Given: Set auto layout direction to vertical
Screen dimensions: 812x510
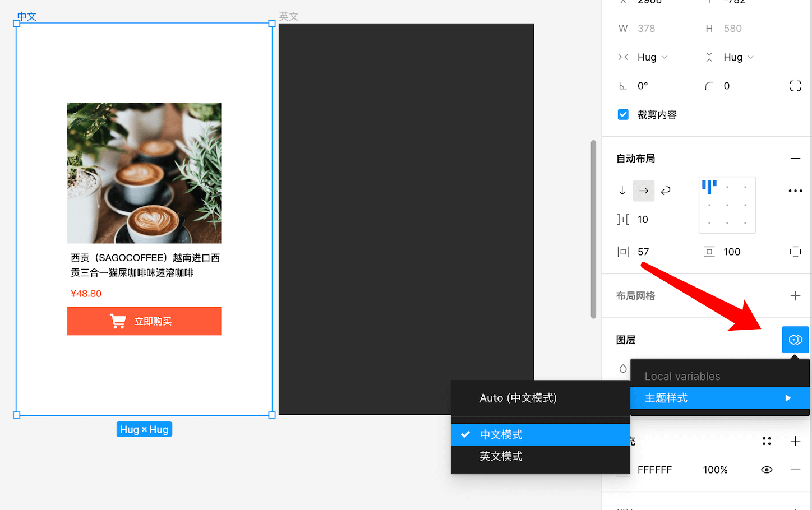Looking at the screenshot, I should [622, 191].
